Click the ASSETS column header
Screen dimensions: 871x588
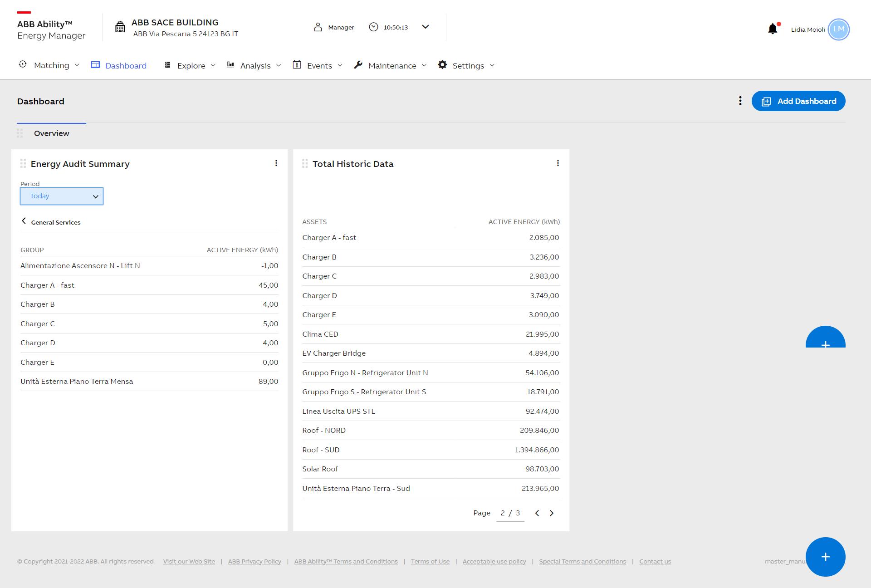[314, 222]
